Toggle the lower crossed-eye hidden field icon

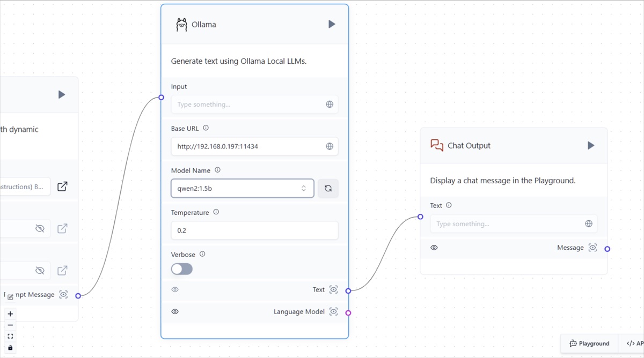[x=40, y=271]
